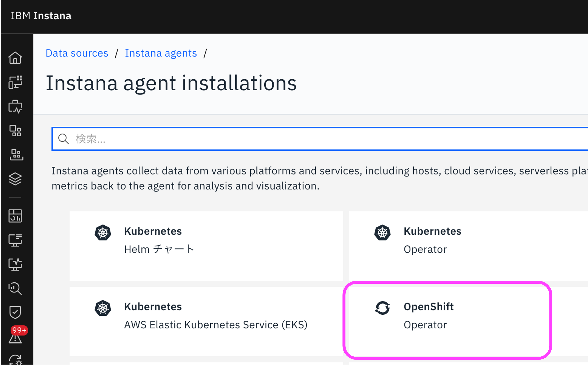Click the Home icon in sidebar
The height and width of the screenshot is (365, 588).
(15, 58)
